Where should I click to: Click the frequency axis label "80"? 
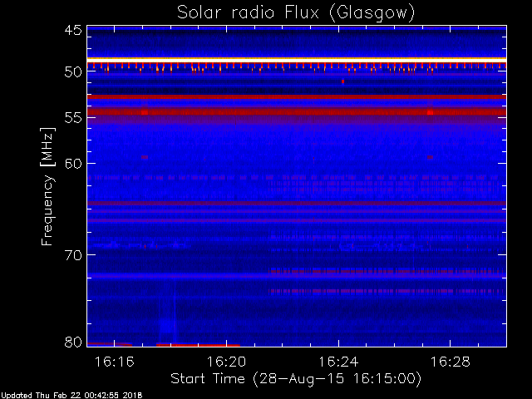(73, 342)
